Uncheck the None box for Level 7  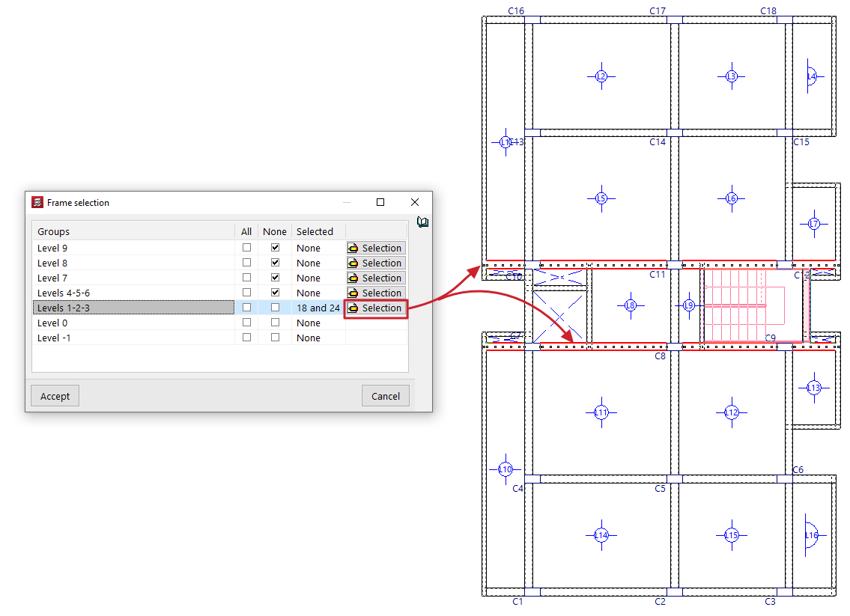276,278
